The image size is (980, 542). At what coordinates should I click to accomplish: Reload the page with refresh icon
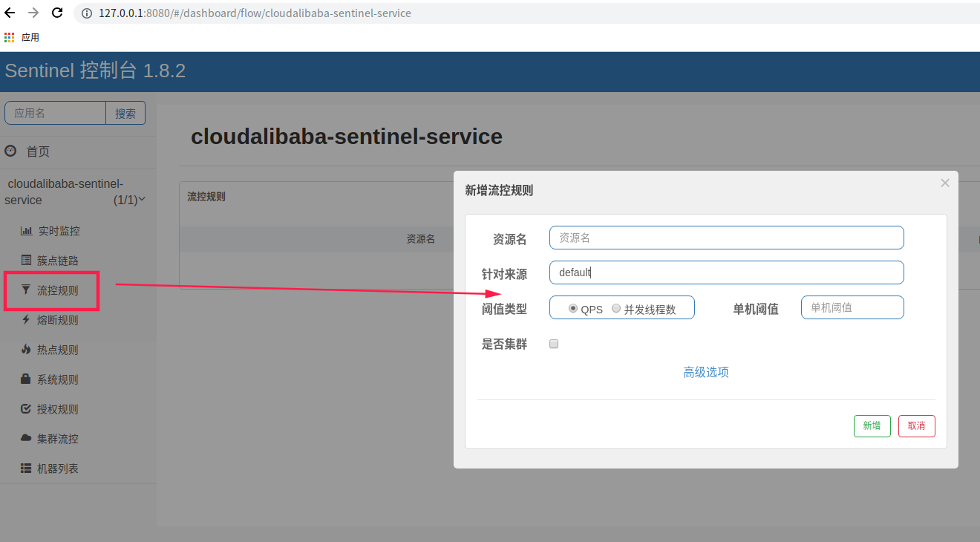(57, 13)
